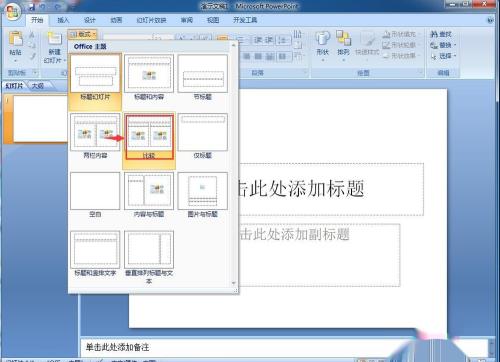Click the text direction icon

pyautogui.click(x=298, y=34)
